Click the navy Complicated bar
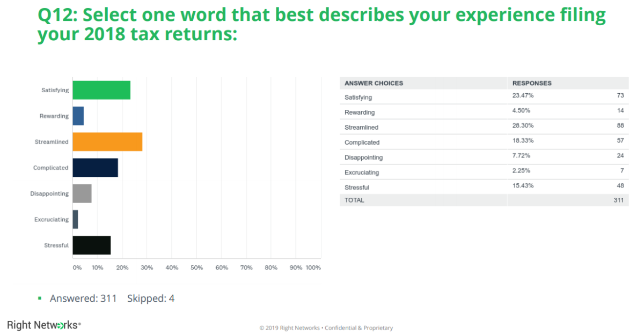 point(95,168)
